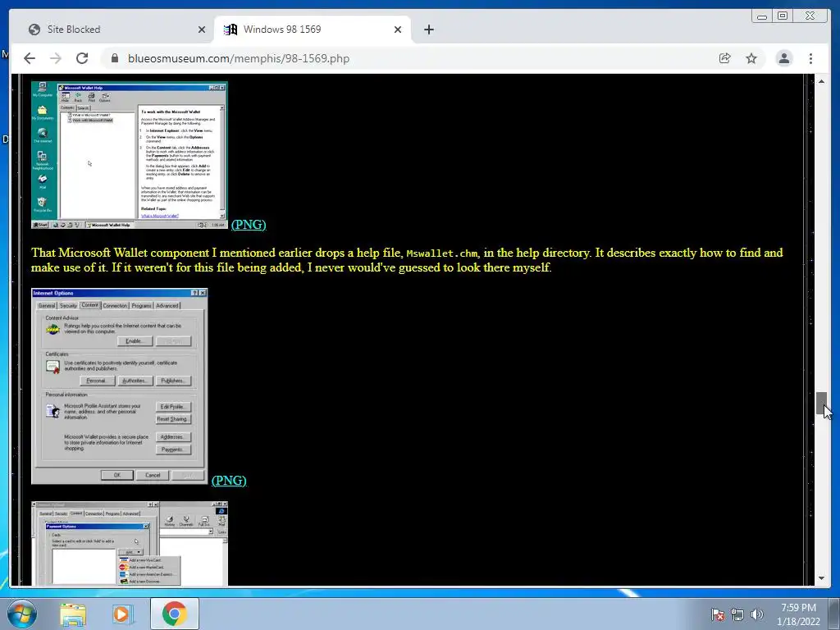Launch Windows Media Player from taskbar
Image resolution: width=840 pixels, height=630 pixels.
123,614
